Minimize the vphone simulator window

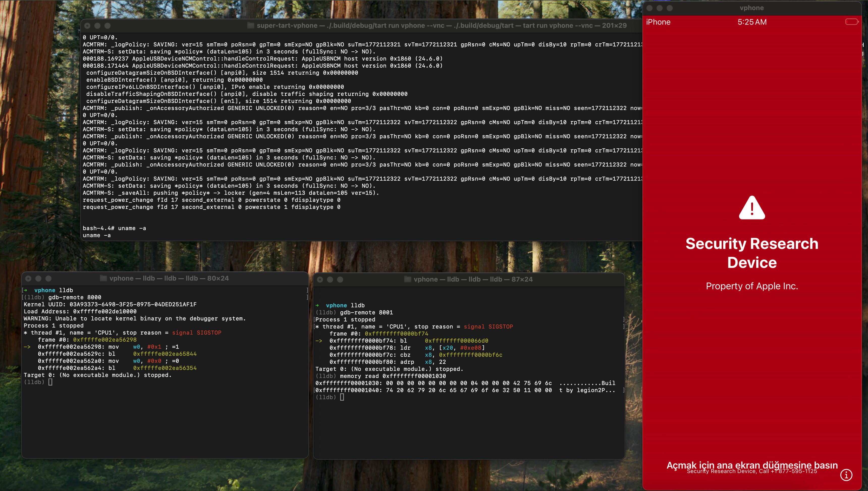click(x=660, y=8)
